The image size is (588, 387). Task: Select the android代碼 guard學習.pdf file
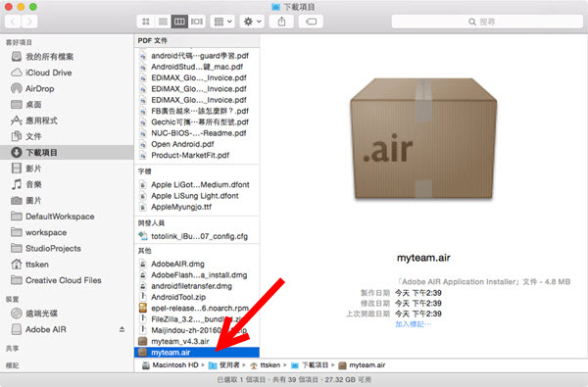click(197, 56)
